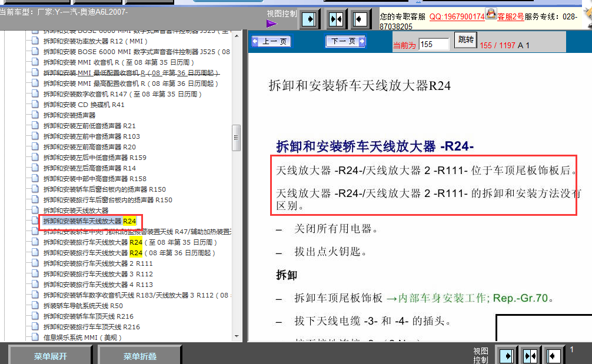Select 拆卸和安装 MMI 收音机 R (至08年第35日历周)
Viewport: 592px width, 364px height.
(x=118, y=62)
